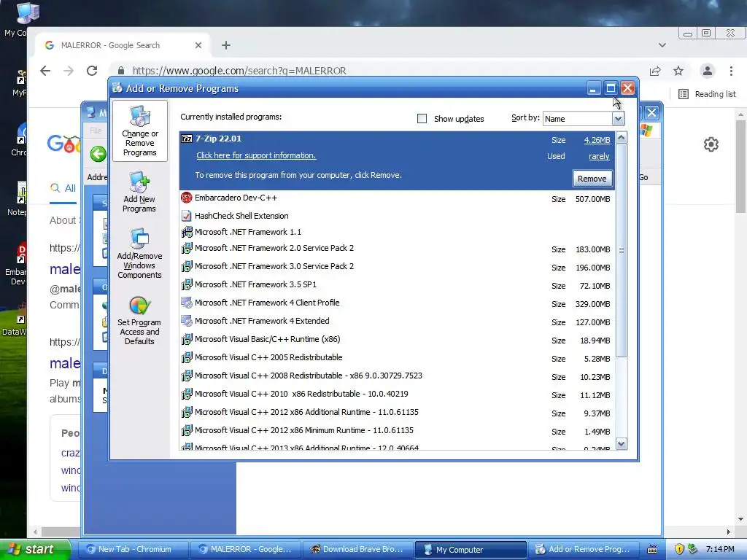Viewport: 747px width, 560px height.
Task: Click the program list scroll down arrow
Action: [622, 444]
